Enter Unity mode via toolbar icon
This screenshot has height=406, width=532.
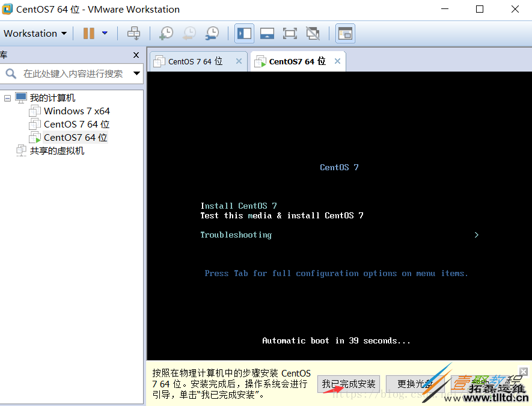coord(313,33)
